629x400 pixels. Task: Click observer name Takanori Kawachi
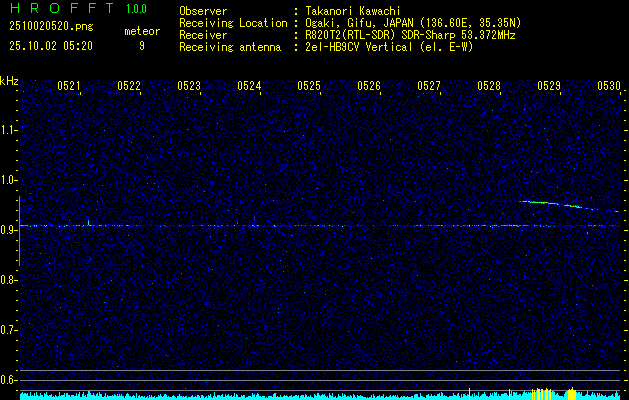[x=353, y=11]
